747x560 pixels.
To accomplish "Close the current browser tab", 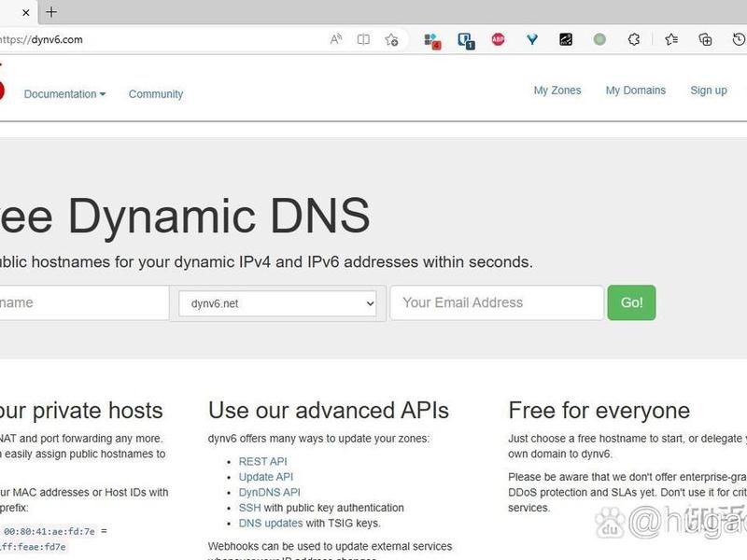I will (x=26, y=13).
